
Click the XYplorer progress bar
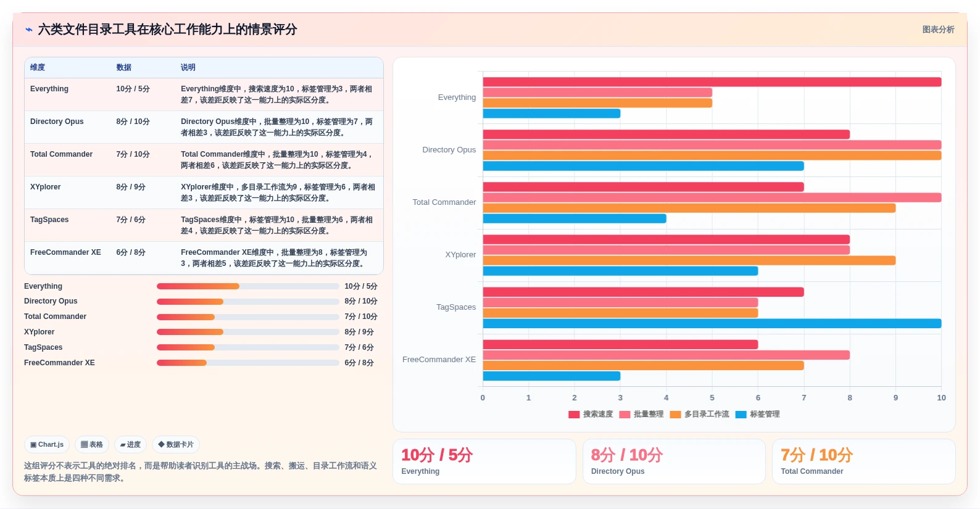[x=248, y=332]
